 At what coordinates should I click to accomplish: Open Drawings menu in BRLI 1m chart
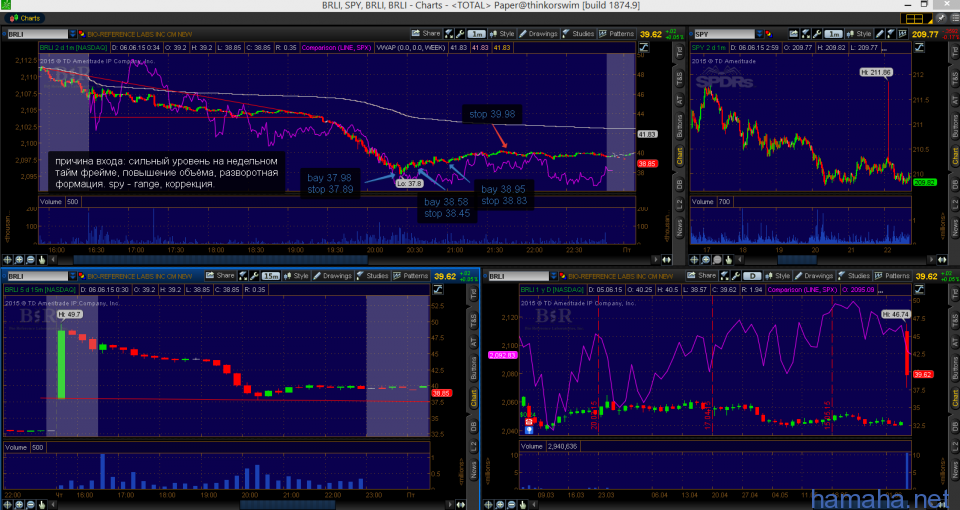point(538,34)
